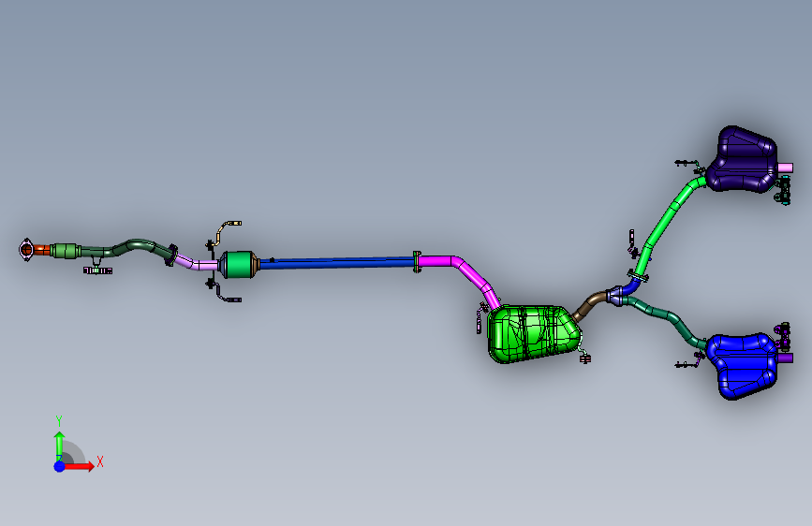Viewport: 812px width, 526px height.
Task: Select the long blue center exhaust pipe
Action: [x=336, y=262]
